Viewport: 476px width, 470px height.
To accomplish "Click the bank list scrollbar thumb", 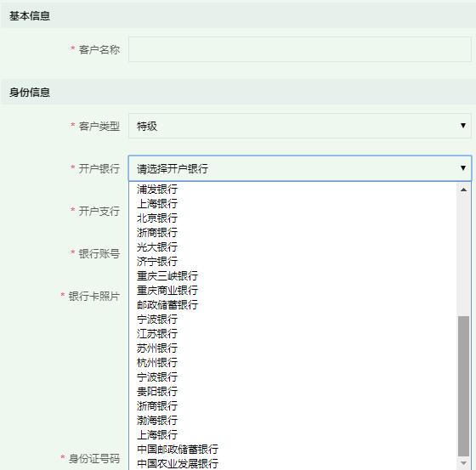I will coord(463,386).
